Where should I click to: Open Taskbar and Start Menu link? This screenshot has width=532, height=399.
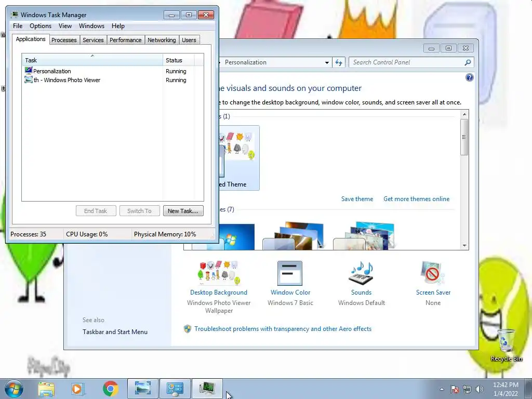coord(115,332)
